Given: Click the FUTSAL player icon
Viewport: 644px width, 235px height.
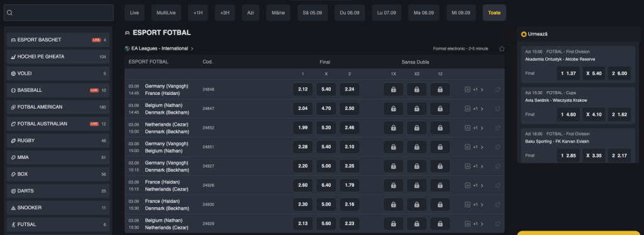Looking at the screenshot, I should (14, 225).
